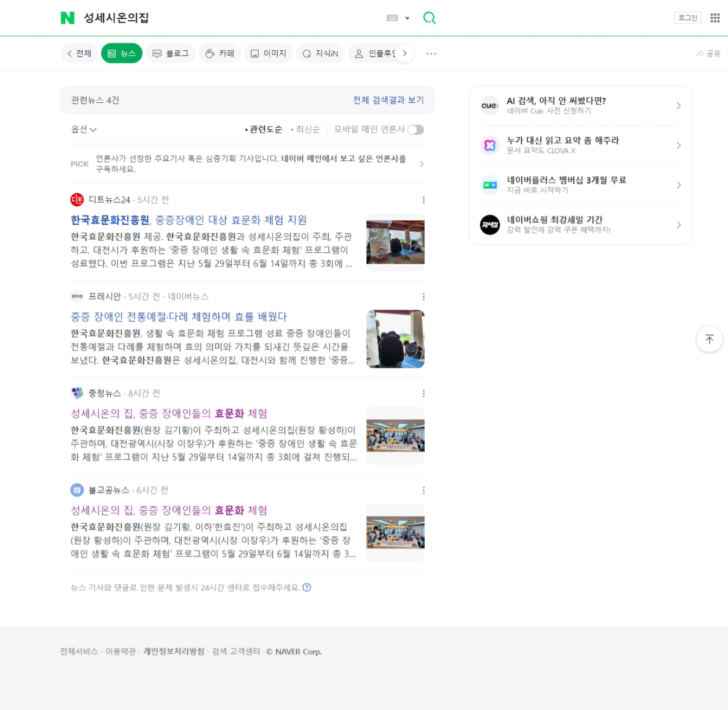
Task: Open article 한국효문화진흥원, 중증장애인 대상 효문화 체험 지원
Action: [x=188, y=220]
